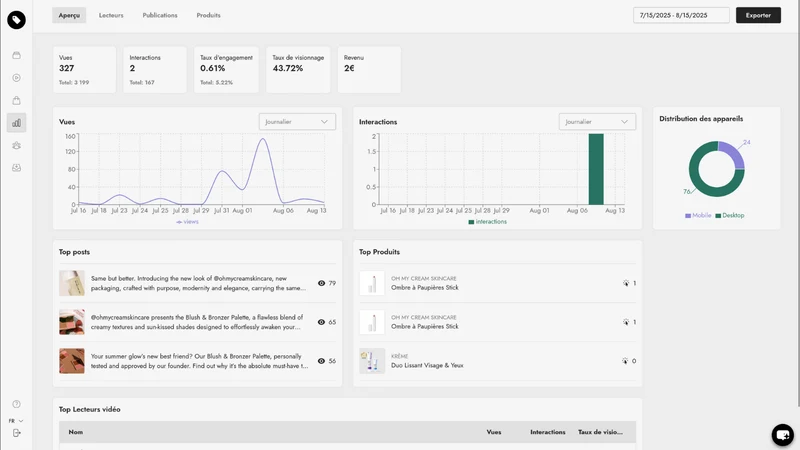The height and width of the screenshot is (450, 800).
Task: Click eye icon beside 79 views
Action: [x=321, y=283]
